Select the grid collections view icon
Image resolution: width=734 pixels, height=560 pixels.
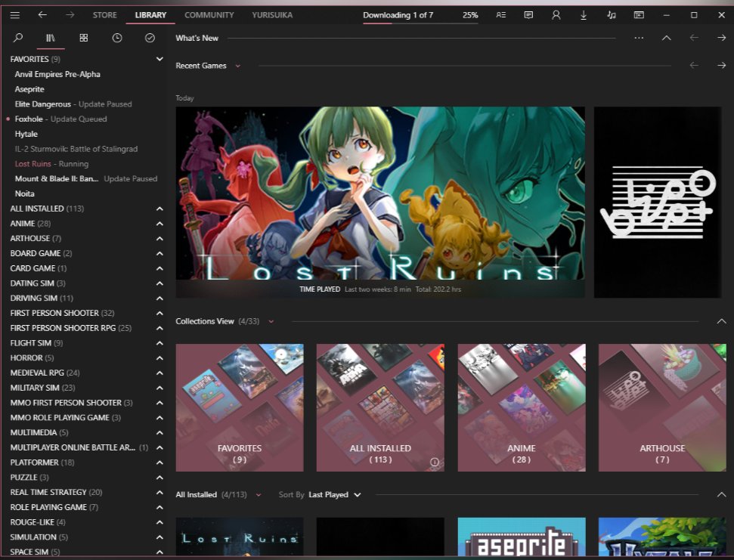[x=84, y=38]
